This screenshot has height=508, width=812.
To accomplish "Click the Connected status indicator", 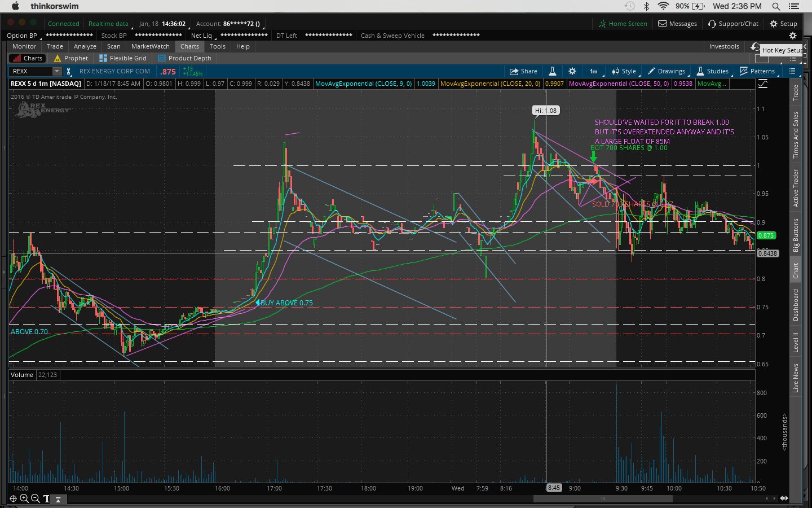I will [x=64, y=24].
